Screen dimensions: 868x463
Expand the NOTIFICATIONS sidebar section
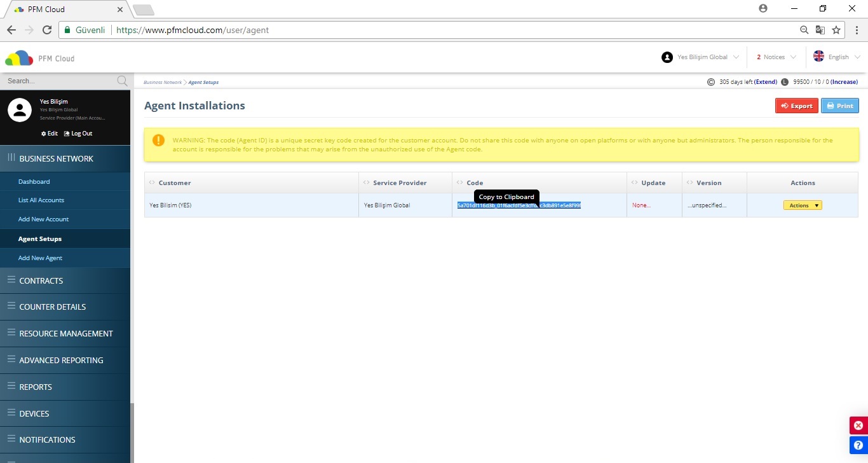pyautogui.click(x=65, y=439)
